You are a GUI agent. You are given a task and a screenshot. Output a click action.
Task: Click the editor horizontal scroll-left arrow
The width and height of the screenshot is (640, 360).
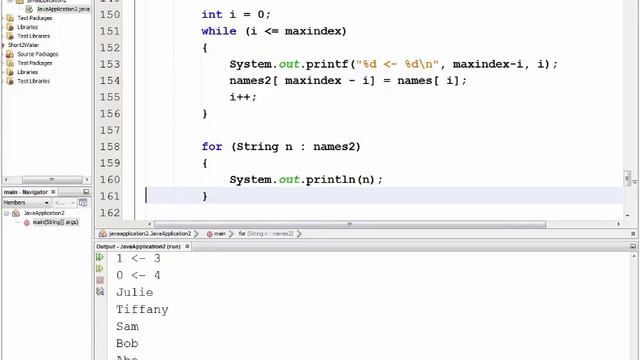pyautogui.click(x=149, y=224)
